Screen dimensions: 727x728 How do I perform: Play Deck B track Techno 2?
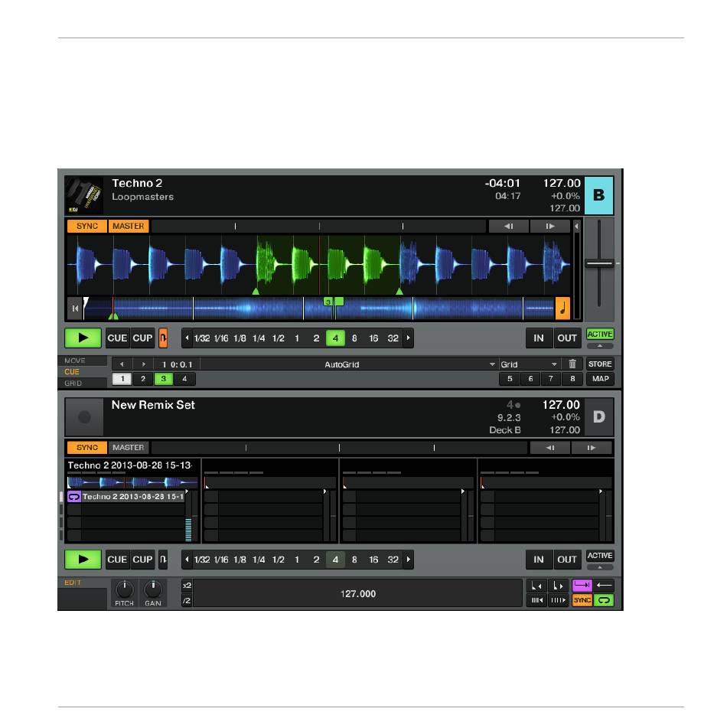[x=83, y=338]
